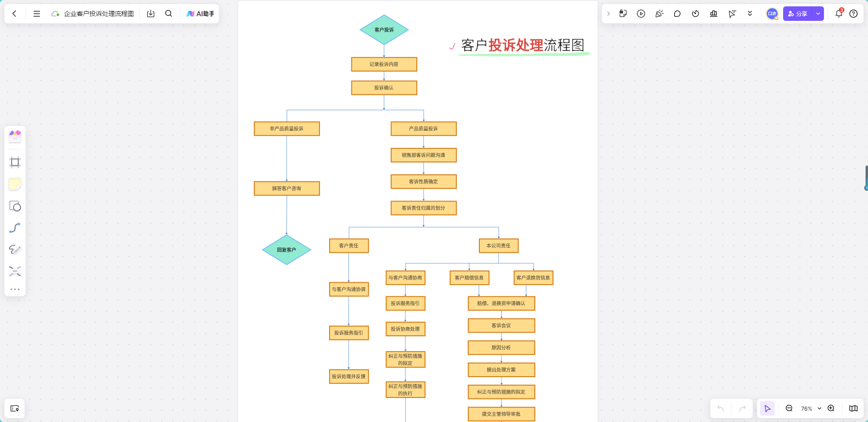Select the 赔偿、退换货申请确认 box
This screenshot has width=868, height=422.
501,303
